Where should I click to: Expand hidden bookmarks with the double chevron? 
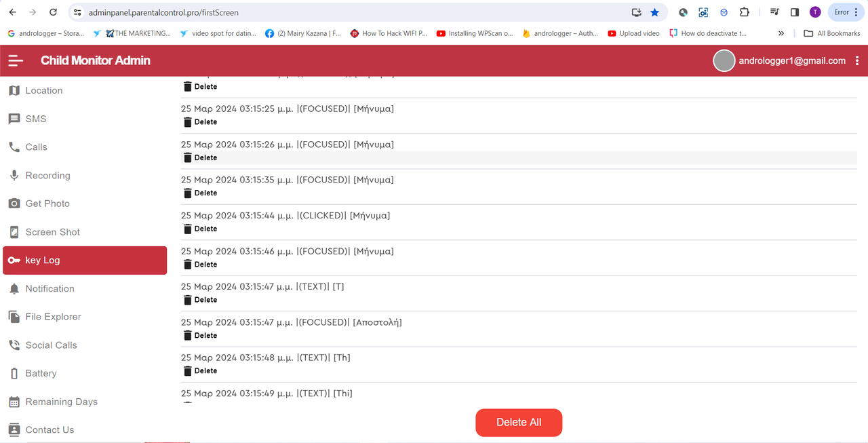point(781,33)
